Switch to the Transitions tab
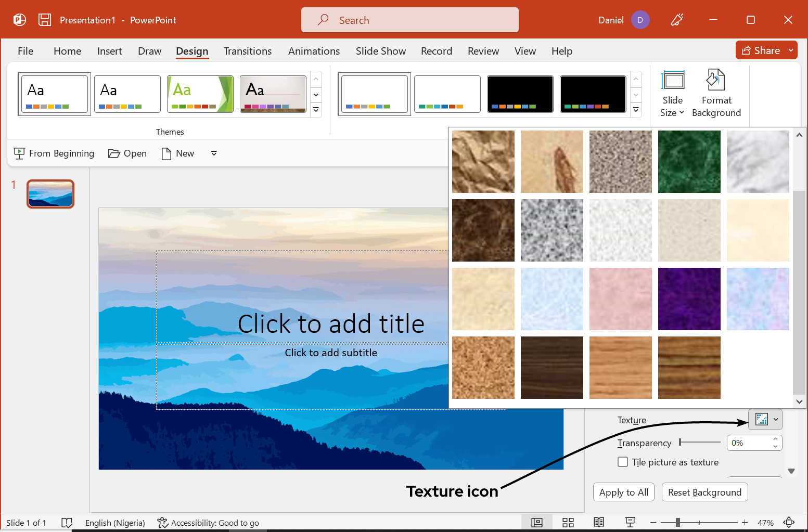Image resolution: width=808 pixels, height=532 pixels. click(248, 50)
